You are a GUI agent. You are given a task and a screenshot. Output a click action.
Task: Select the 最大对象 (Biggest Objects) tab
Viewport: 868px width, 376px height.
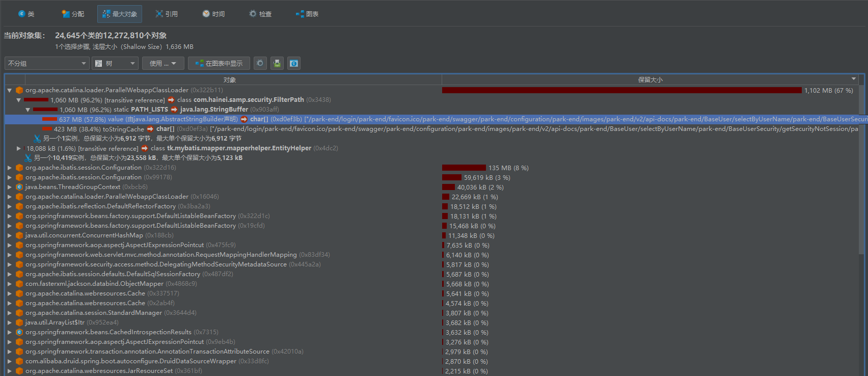click(x=120, y=14)
